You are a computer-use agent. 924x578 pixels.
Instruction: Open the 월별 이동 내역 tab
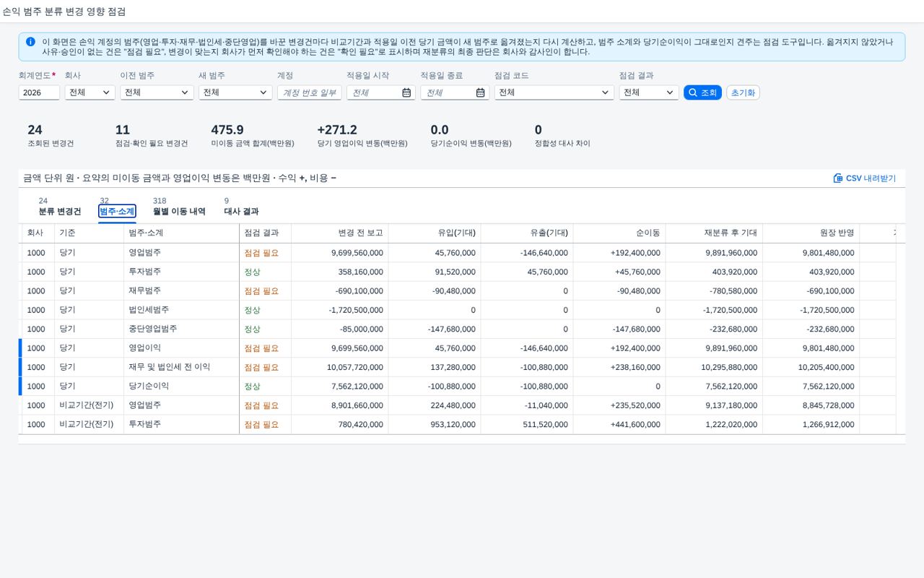[x=179, y=207]
